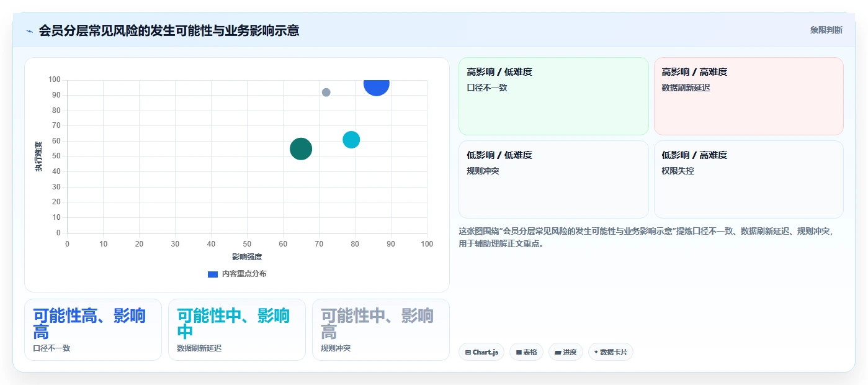Click the 表格 chip icon
Viewport: 868px width, 385px height.
[x=519, y=353]
